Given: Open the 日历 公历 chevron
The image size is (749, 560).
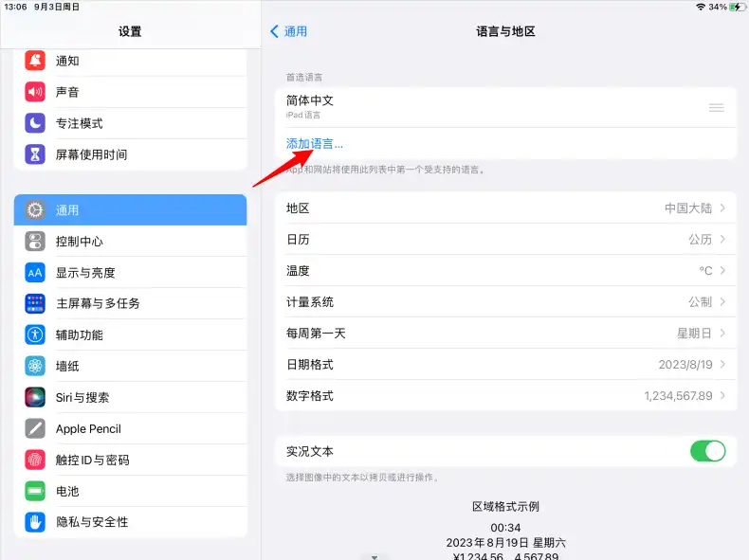Looking at the screenshot, I should [722, 240].
